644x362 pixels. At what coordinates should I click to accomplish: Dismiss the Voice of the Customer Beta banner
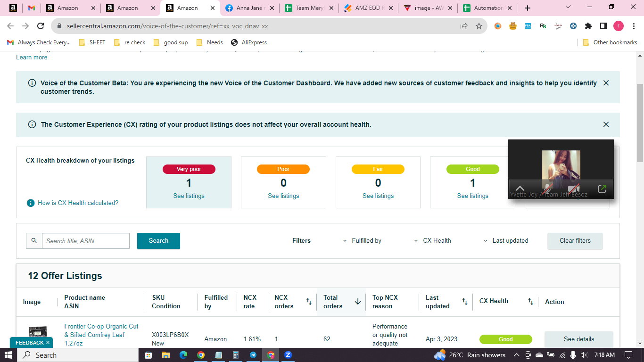point(606,83)
